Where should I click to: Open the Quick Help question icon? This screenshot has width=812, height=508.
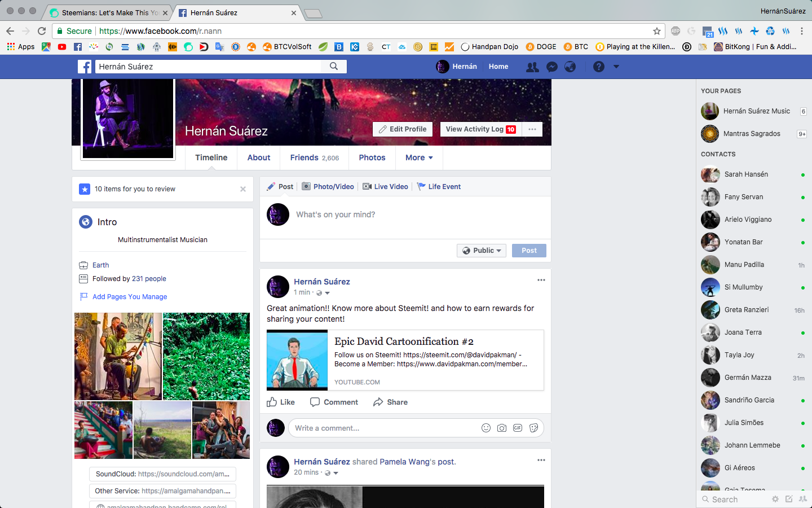(x=599, y=67)
